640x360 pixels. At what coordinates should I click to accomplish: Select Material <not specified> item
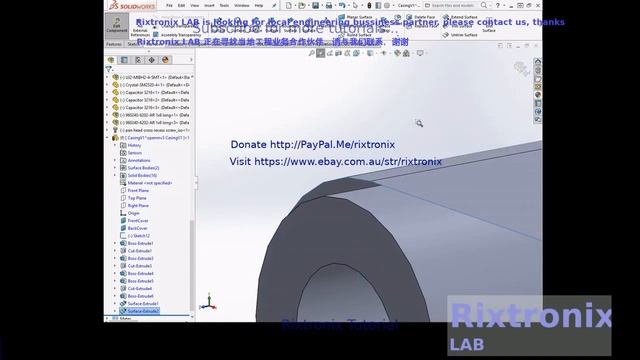(149, 183)
